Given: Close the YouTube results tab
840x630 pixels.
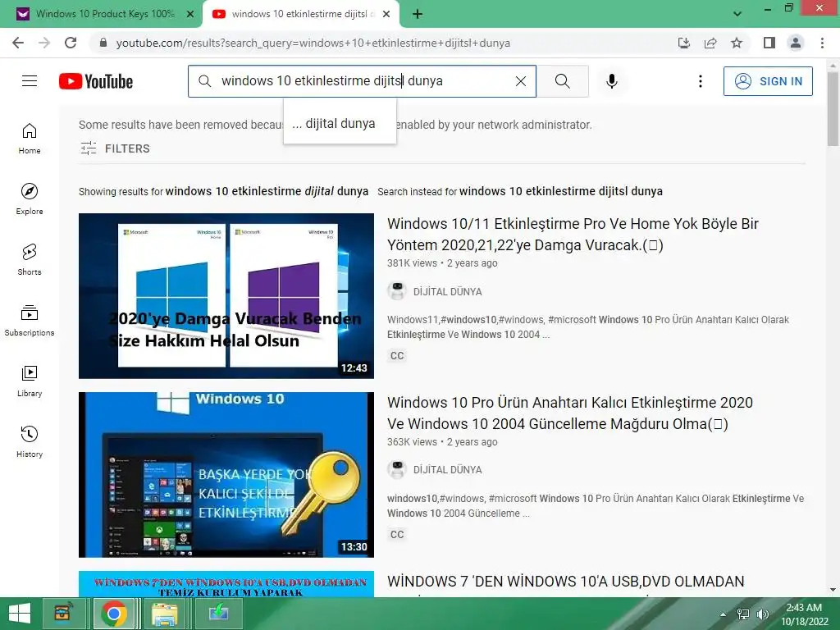Looking at the screenshot, I should [386, 14].
